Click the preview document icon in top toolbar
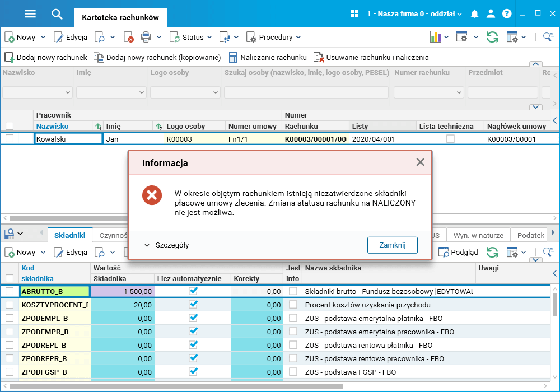This screenshot has width=560, height=392. [x=100, y=37]
